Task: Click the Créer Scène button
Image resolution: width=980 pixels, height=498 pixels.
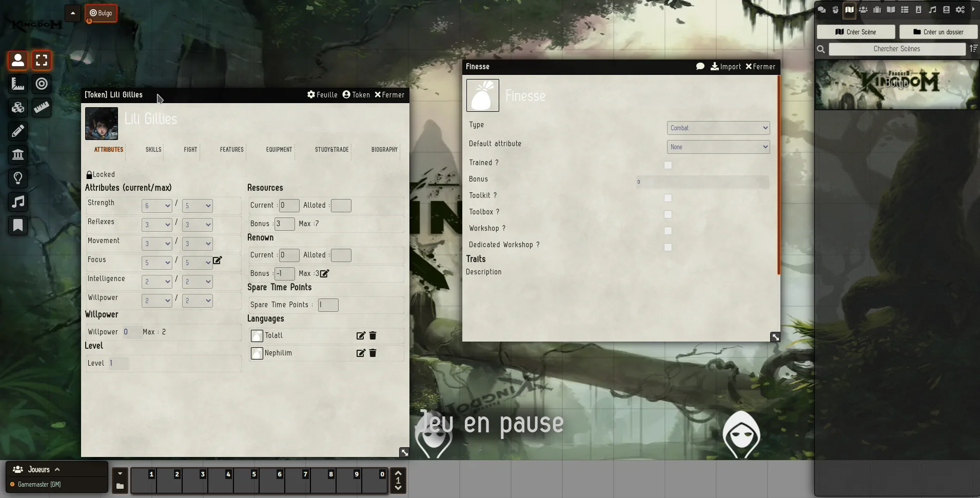Action: pos(855,32)
